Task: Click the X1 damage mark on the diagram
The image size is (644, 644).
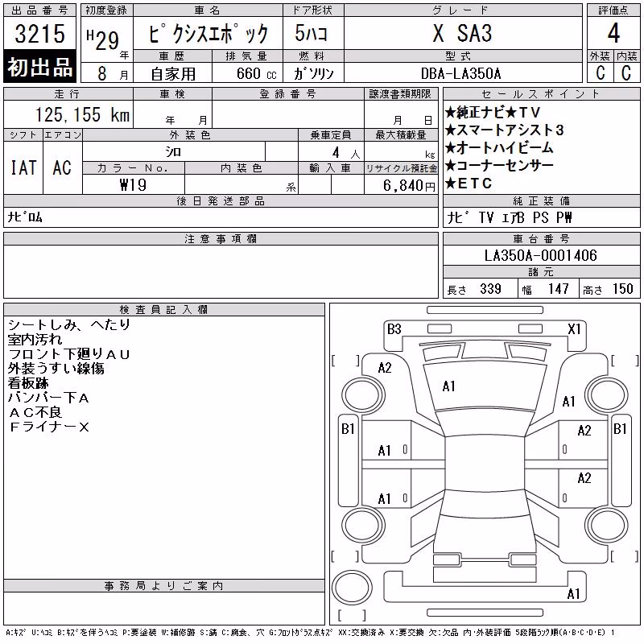Action: click(574, 329)
